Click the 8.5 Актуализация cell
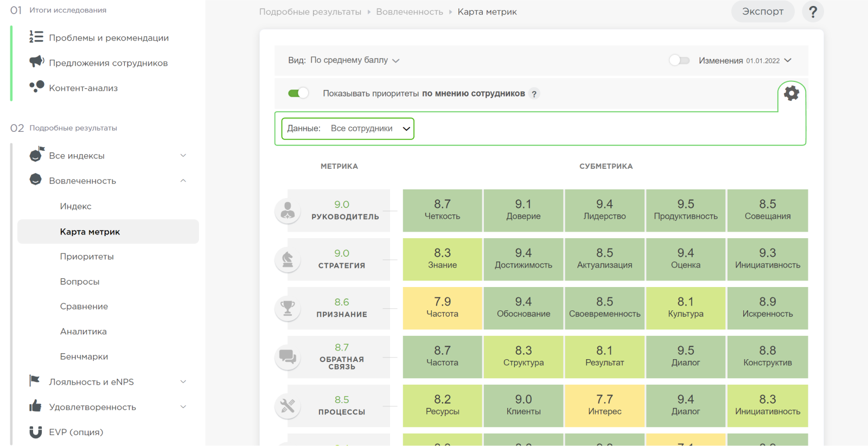868x446 pixels. pos(605,259)
